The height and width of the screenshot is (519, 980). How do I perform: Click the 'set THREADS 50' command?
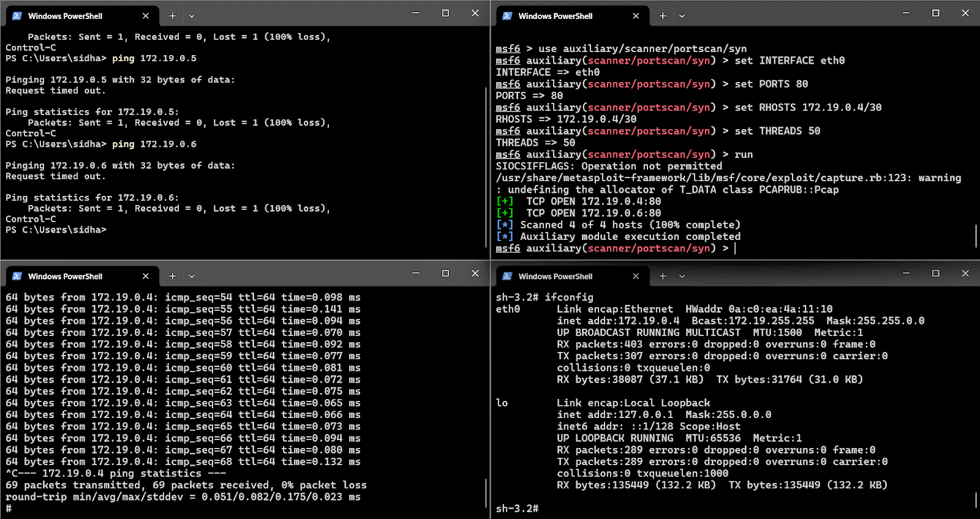click(777, 131)
